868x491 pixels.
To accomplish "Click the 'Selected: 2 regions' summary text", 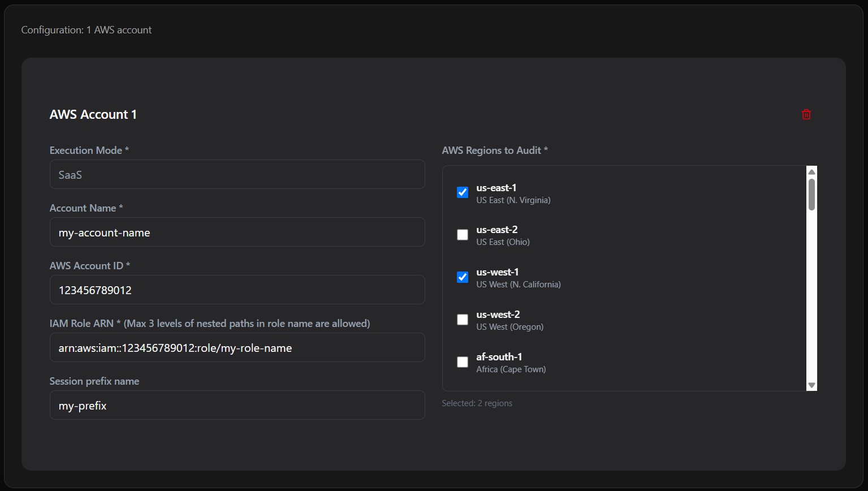I will coord(477,403).
